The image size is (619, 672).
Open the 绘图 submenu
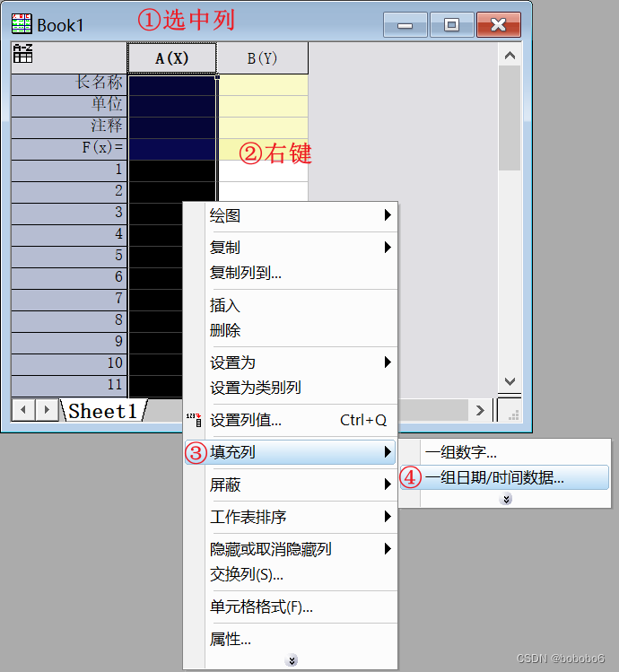[291, 215]
